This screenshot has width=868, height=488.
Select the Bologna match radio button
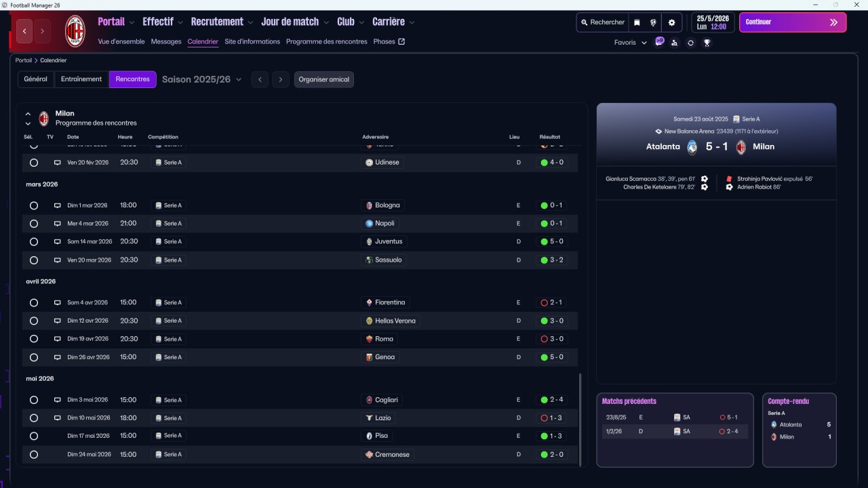[34, 205]
